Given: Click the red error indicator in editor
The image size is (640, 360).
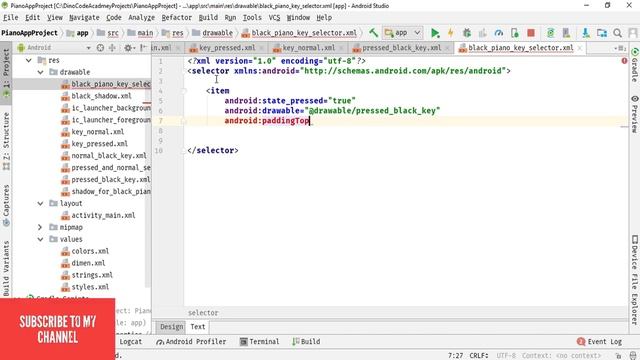Looking at the screenshot, I should coord(624,61).
